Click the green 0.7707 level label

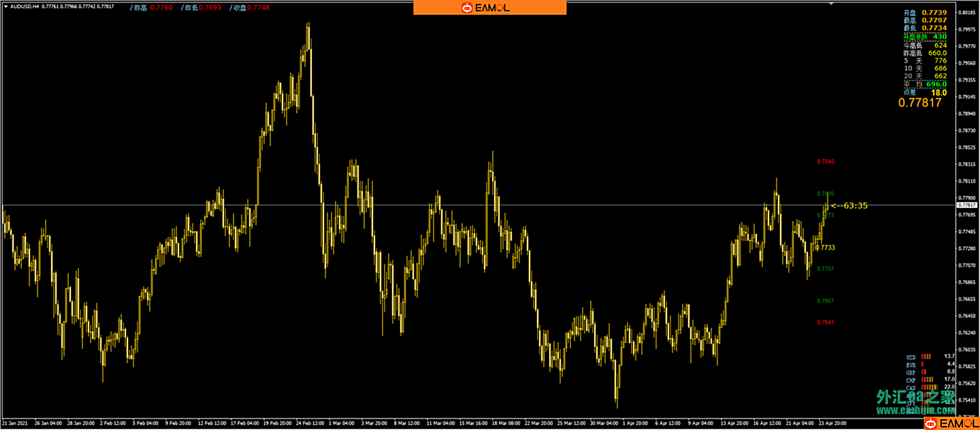tap(825, 269)
